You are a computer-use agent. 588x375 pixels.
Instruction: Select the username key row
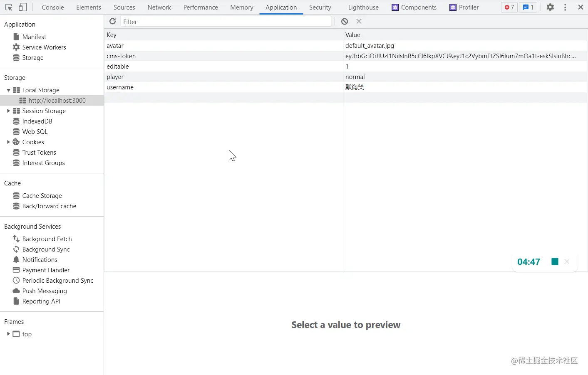tap(223, 87)
